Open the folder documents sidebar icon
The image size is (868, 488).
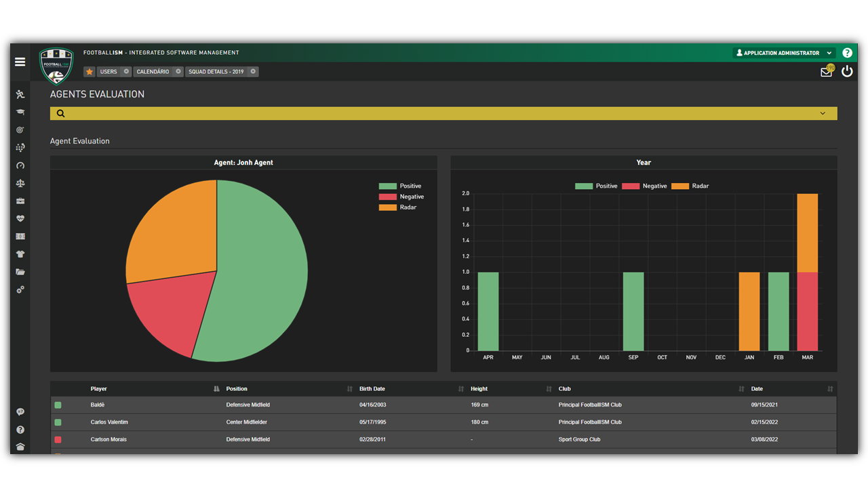coord(20,272)
